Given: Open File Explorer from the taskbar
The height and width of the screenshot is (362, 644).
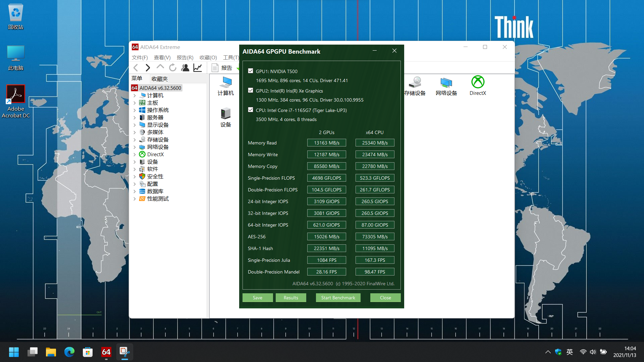Looking at the screenshot, I should coord(51,352).
